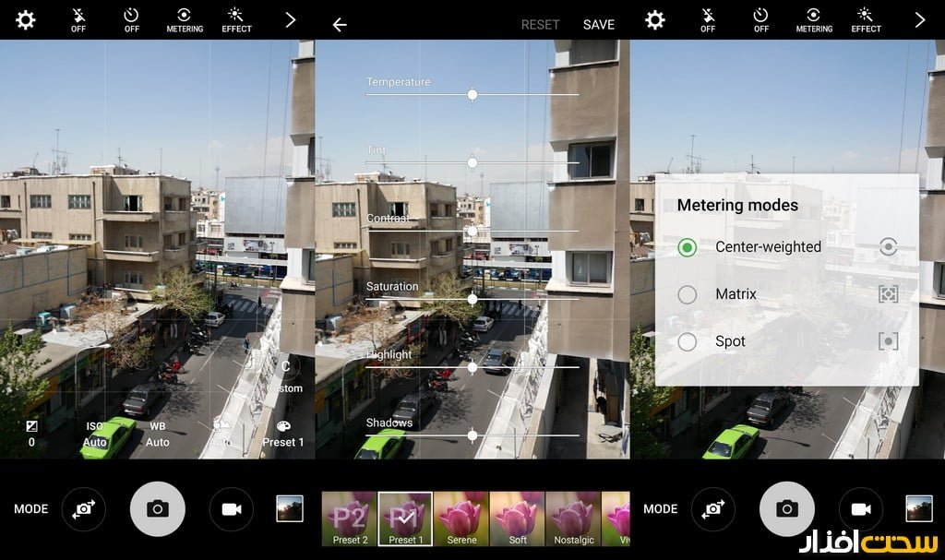The height and width of the screenshot is (560, 945).
Task: Open the timer in the leftmost camera screen
Action: point(131,19)
